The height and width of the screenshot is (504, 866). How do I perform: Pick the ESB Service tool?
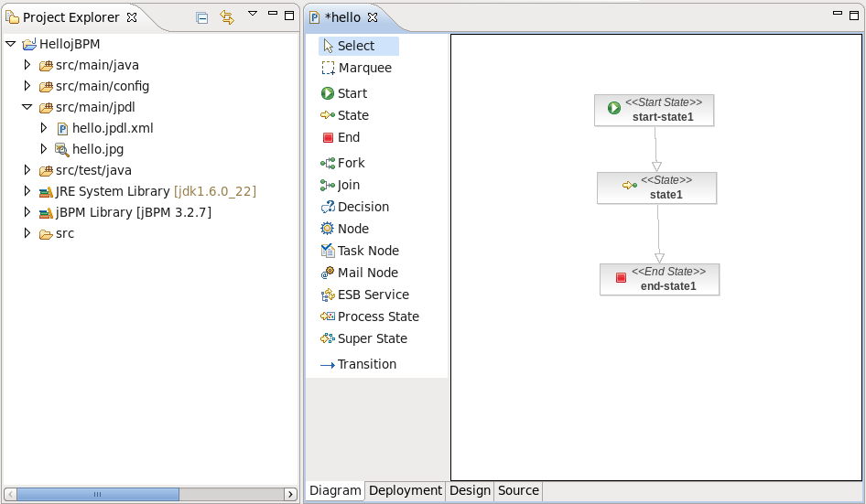pos(364,295)
